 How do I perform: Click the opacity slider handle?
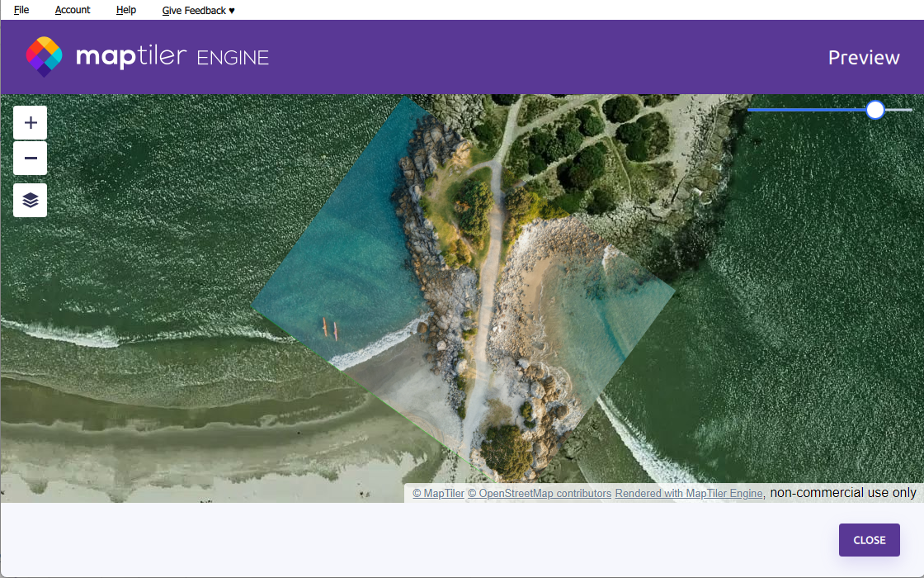875,110
